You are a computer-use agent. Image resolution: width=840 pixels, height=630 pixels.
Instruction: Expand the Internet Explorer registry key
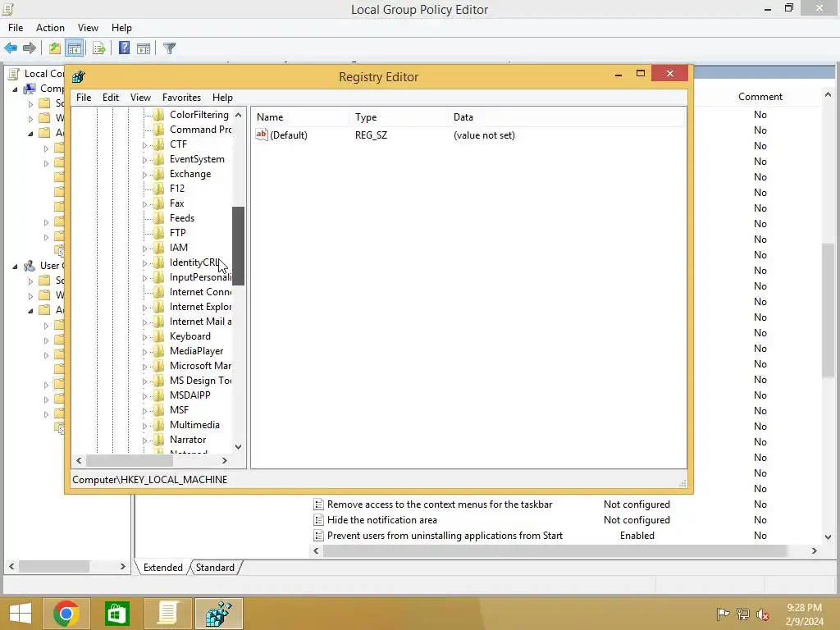144,308
